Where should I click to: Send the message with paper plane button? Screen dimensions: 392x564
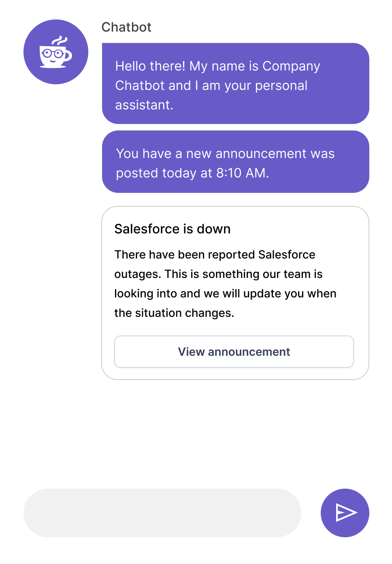click(x=345, y=513)
